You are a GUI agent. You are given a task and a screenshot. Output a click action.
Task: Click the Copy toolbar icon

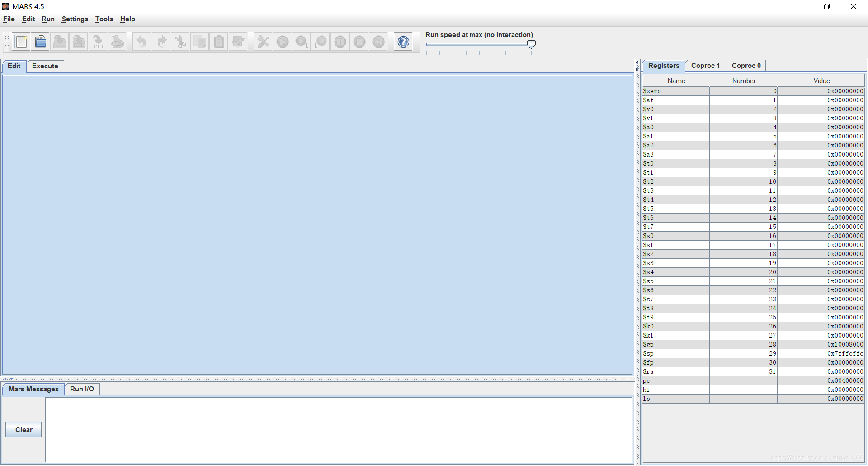click(200, 42)
